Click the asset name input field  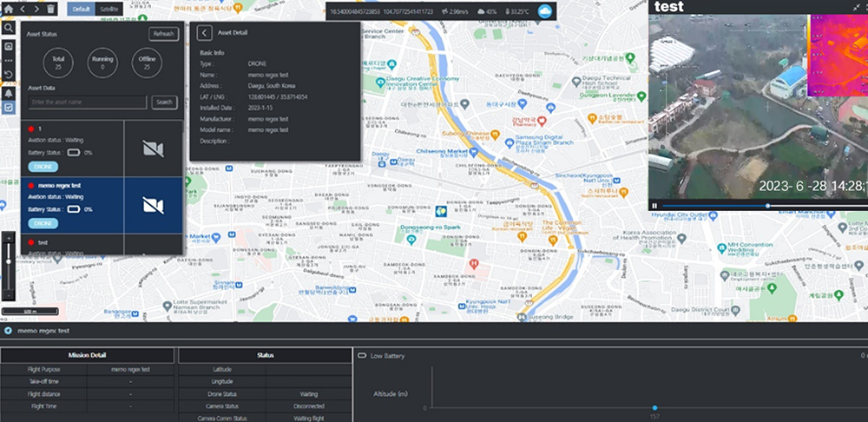coord(87,102)
